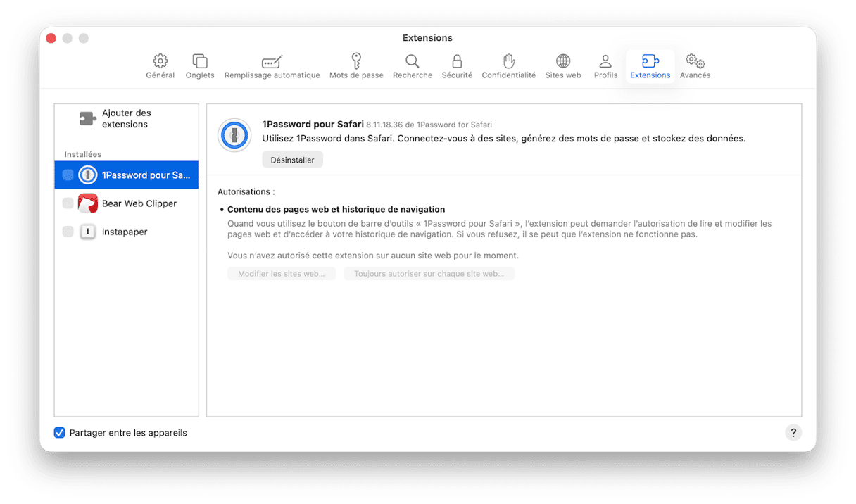
Task: Select Instapaper in the extensions list
Action: pyautogui.click(x=125, y=232)
